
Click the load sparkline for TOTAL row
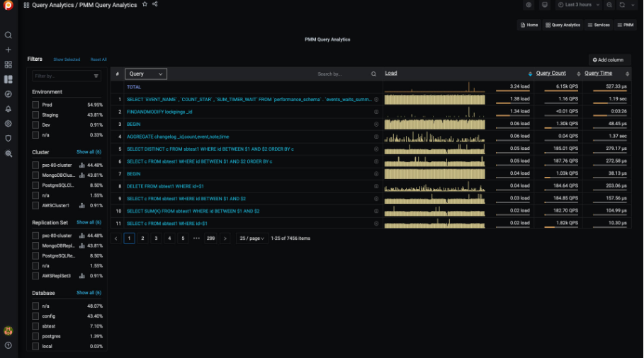[x=434, y=87]
